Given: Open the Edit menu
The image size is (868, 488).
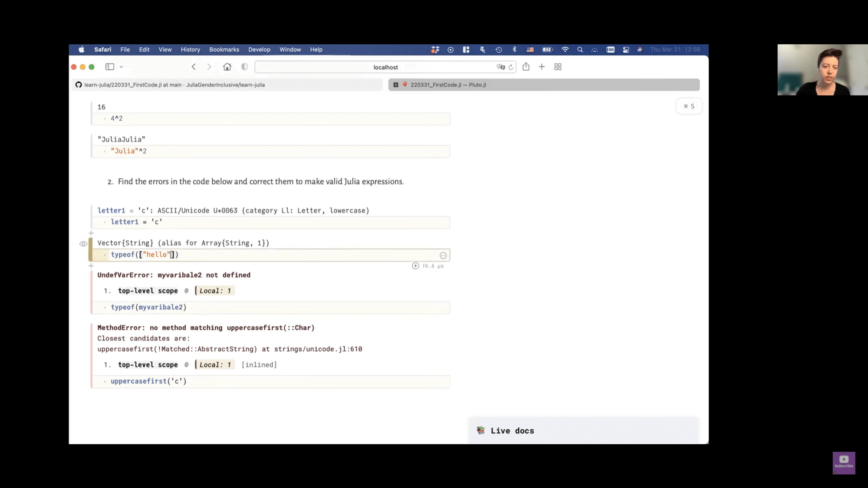Looking at the screenshot, I should [144, 49].
